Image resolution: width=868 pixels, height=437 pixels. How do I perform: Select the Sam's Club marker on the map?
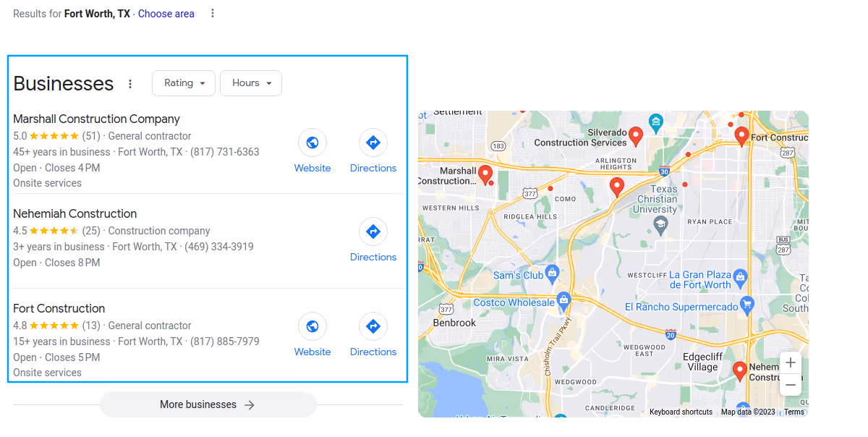[x=551, y=275]
